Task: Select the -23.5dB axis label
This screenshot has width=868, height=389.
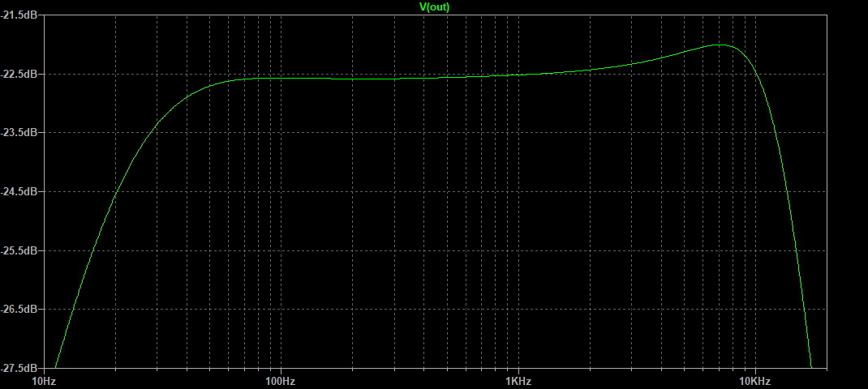Action: click(19, 132)
